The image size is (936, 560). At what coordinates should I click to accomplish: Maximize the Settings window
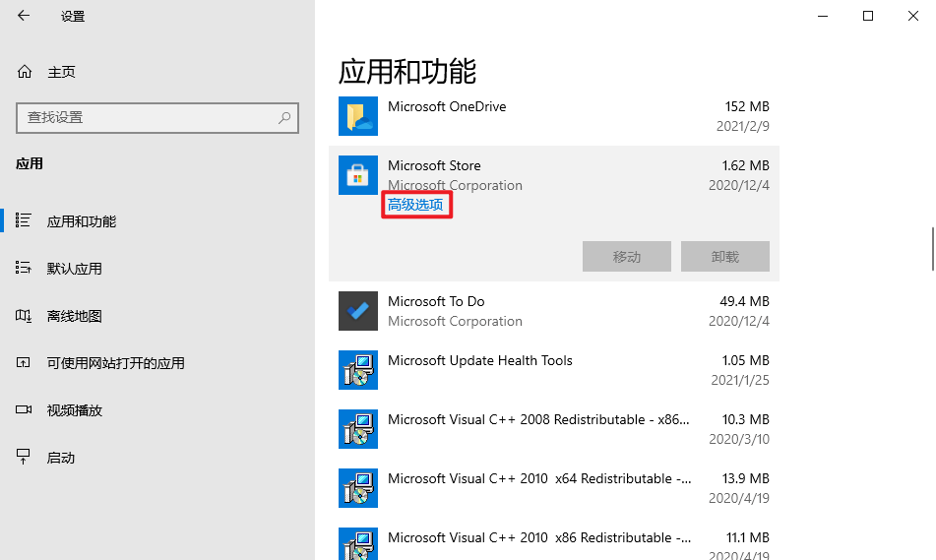(x=868, y=16)
